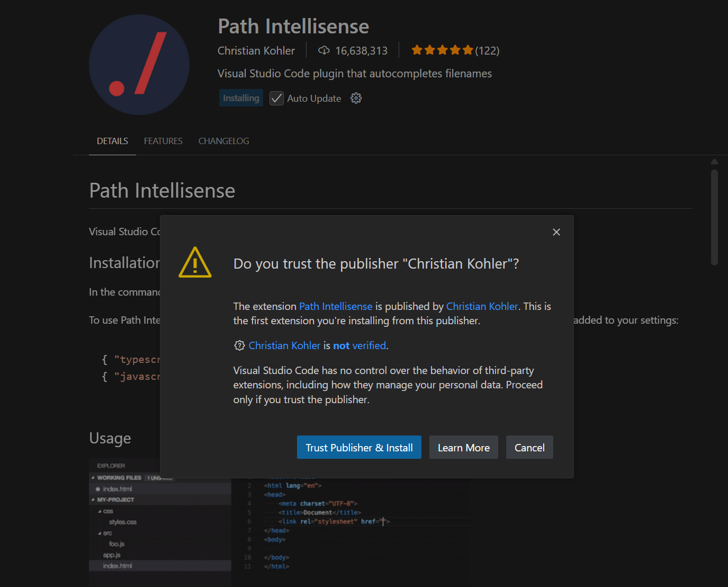728x587 pixels.
Task: Click the yellow warning triangle in dialog
Action: 195,262
